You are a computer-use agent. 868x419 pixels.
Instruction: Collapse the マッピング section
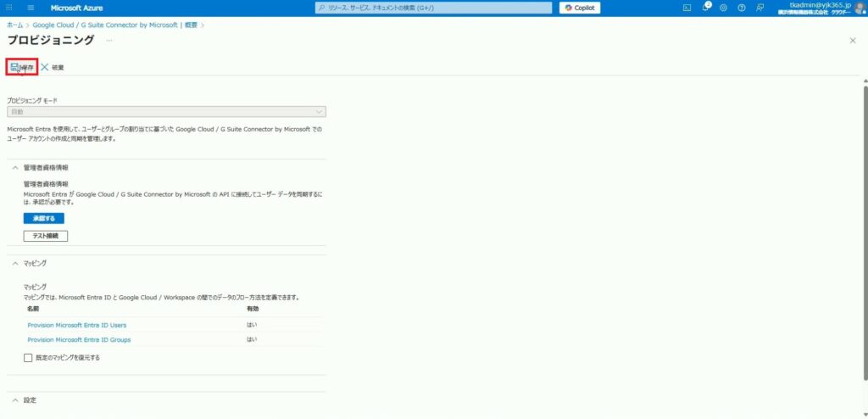pyautogui.click(x=14, y=264)
